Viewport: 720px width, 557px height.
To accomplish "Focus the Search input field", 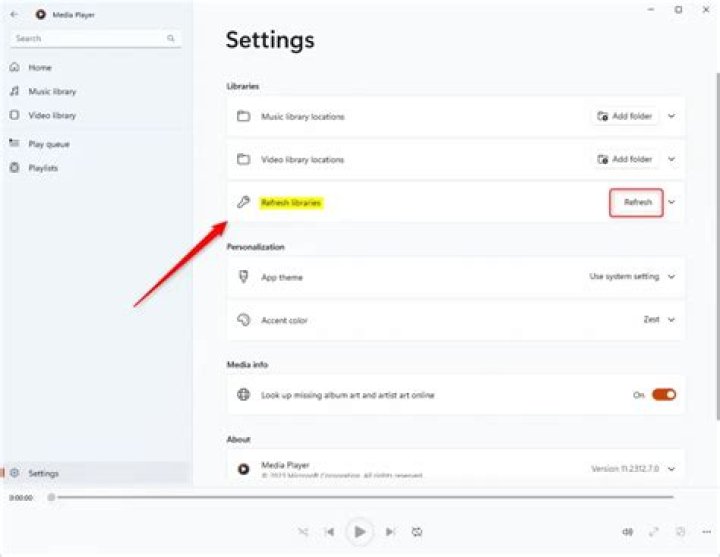I will [96, 39].
